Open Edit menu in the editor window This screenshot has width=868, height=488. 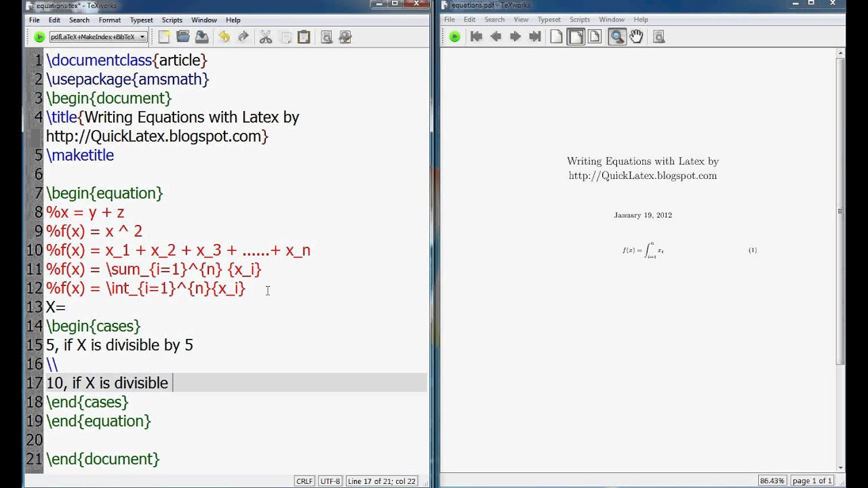coord(54,20)
